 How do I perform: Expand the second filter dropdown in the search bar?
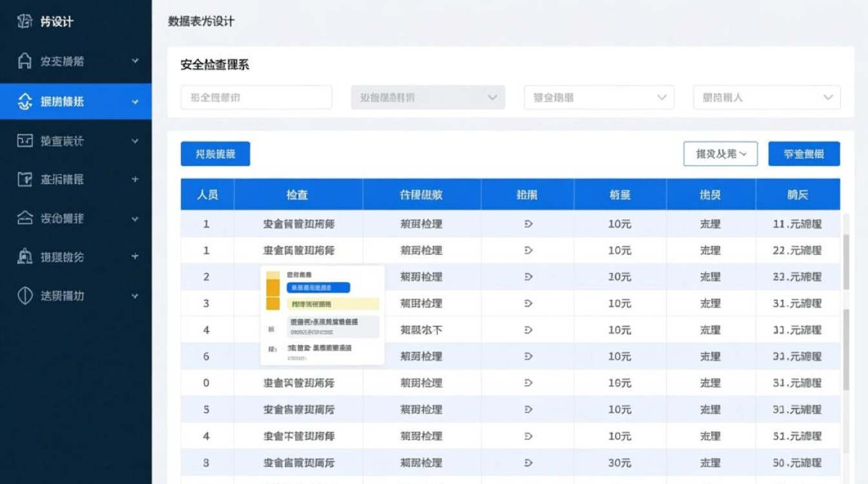pyautogui.click(x=428, y=97)
